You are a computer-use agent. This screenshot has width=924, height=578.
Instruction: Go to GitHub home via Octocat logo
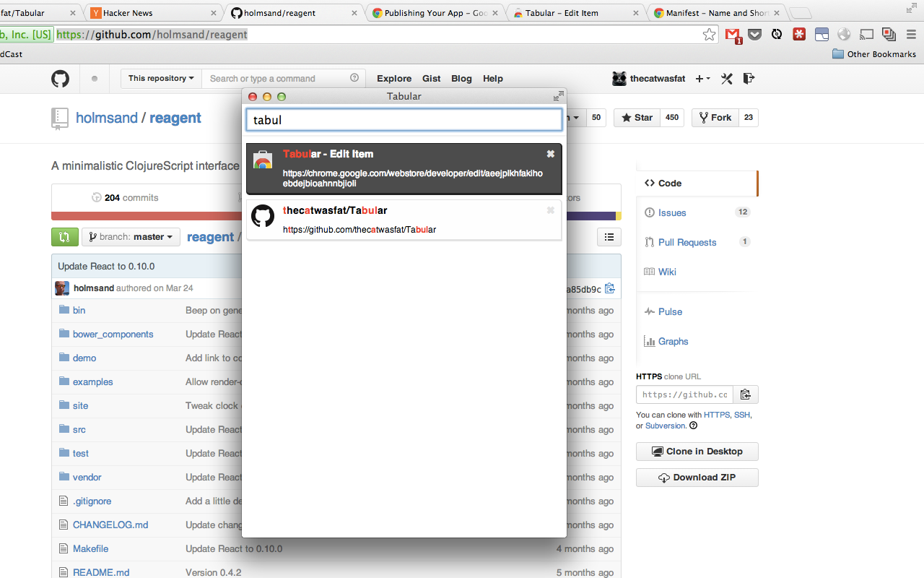pos(60,79)
